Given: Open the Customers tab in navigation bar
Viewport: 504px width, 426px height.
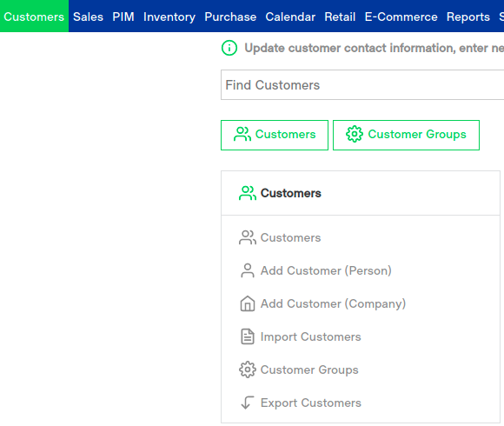Looking at the screenshot, I should 34,17.
